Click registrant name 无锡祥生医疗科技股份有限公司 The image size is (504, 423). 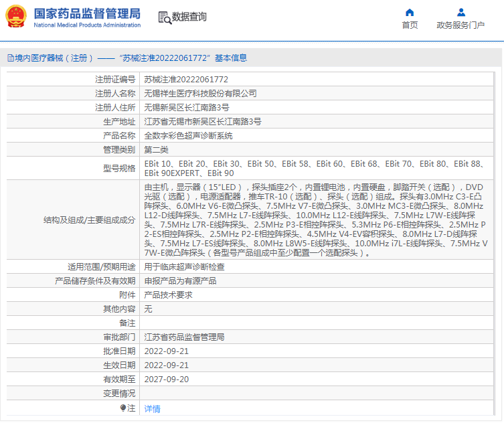click(200, 94)
